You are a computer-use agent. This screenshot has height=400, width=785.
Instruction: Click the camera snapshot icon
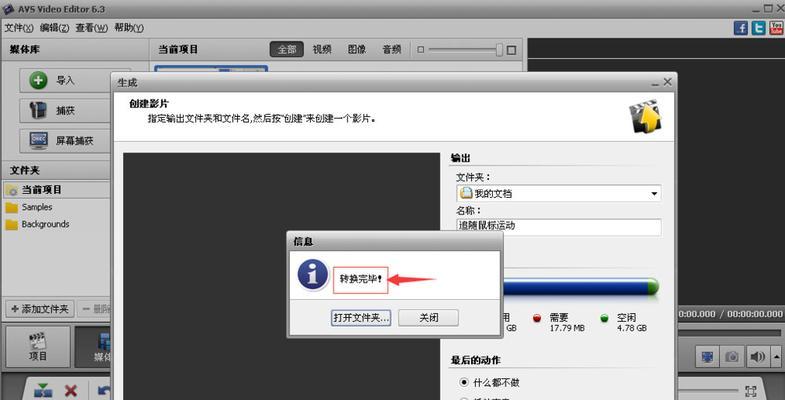click(x=731, y=357)
